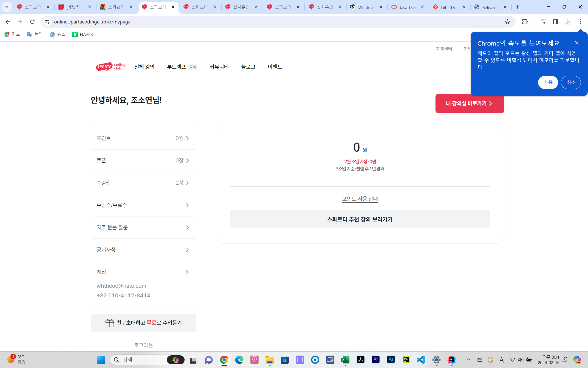Open the 이벤트 menu
The width and height of the screenshot is (588, 368).
(x=275, y=67)
